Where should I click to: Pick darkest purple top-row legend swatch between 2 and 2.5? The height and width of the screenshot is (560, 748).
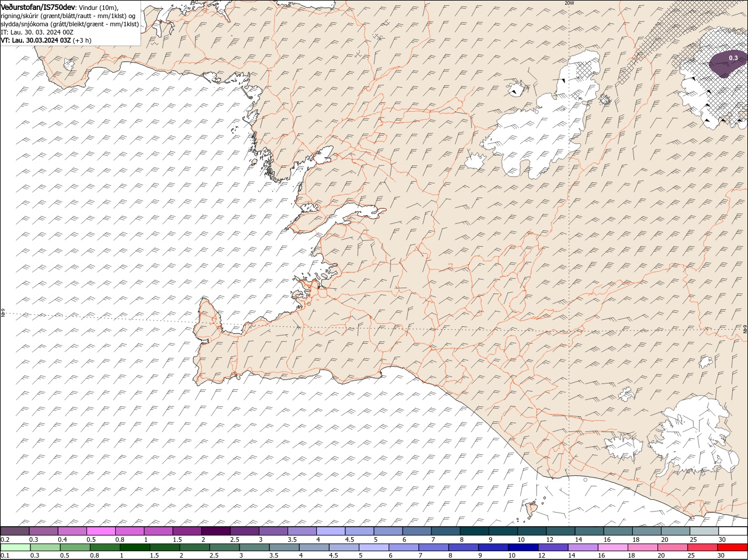[x=216, y=531]
